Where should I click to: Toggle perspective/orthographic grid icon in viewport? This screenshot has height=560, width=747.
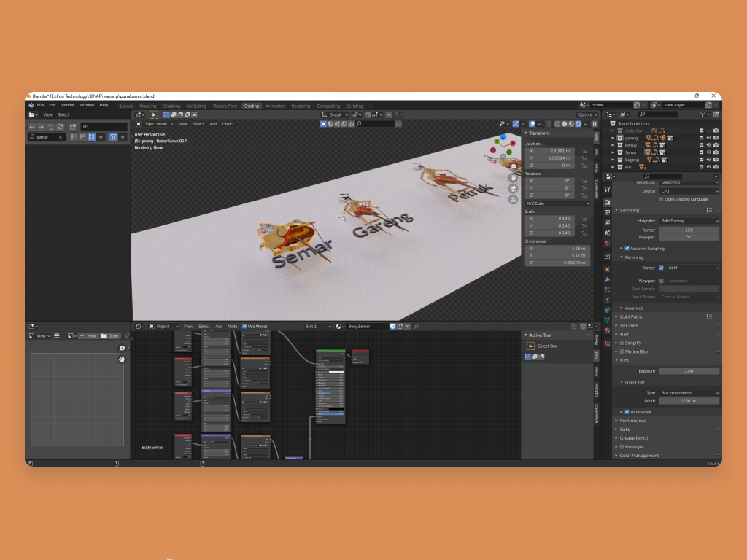[x=514, y=199]
